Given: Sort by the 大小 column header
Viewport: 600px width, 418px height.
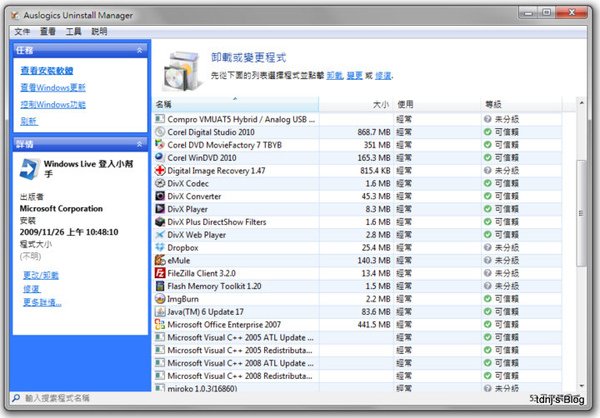Looking at the screenshot, I should [x=356, y=104].
